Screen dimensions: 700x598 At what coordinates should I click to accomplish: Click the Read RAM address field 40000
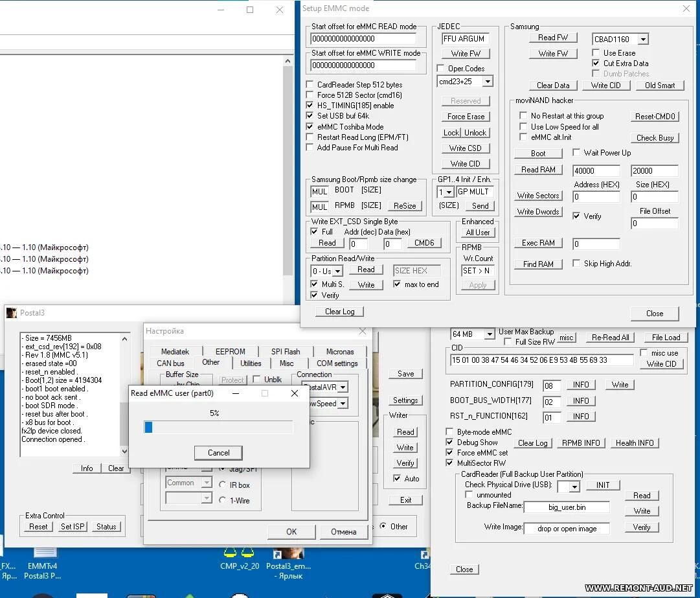(596, 170)
